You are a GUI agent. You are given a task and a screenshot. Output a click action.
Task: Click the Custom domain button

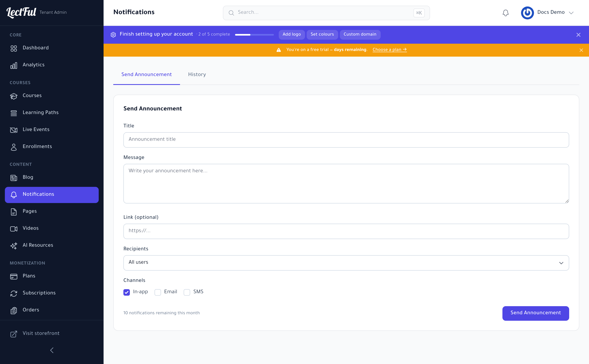pos(360,34)
